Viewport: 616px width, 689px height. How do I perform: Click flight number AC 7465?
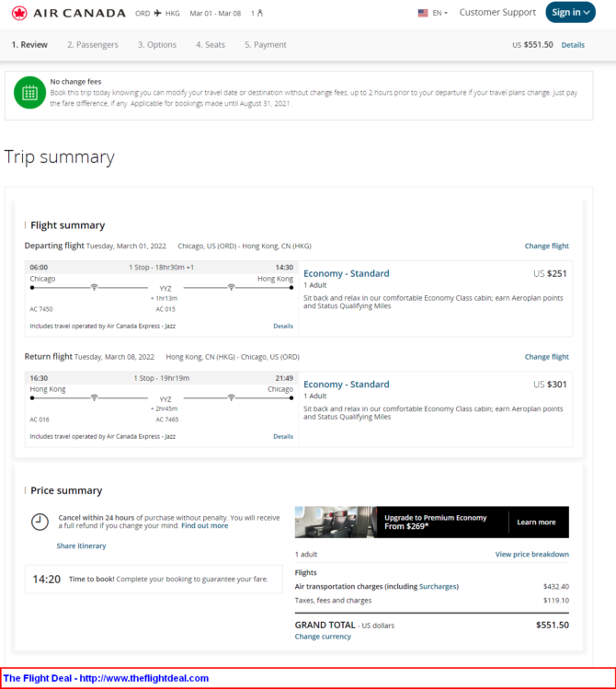[167, 419]
